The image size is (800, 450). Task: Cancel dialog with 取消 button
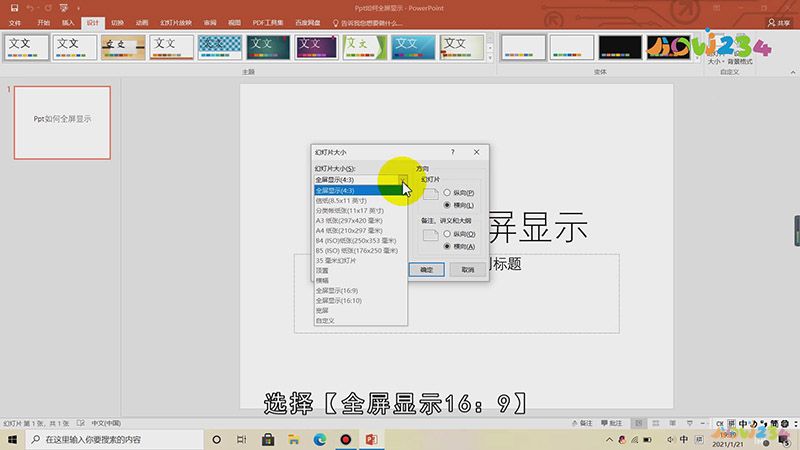pyautogui.click(x=468, y=269)
